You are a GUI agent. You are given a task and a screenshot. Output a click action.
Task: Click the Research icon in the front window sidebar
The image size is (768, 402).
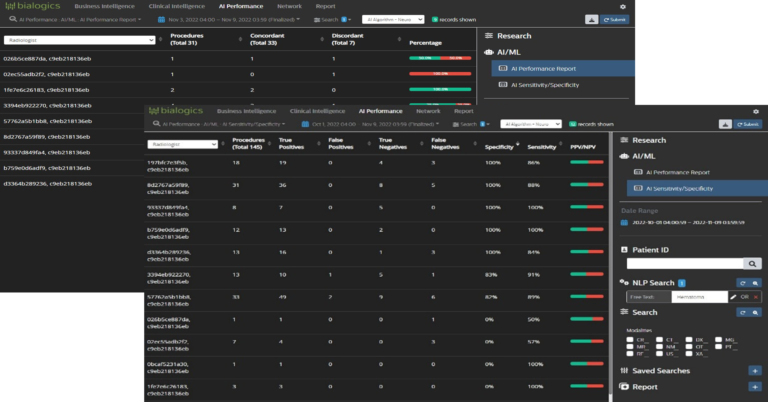pyautogui.click(x=624, y=140)
